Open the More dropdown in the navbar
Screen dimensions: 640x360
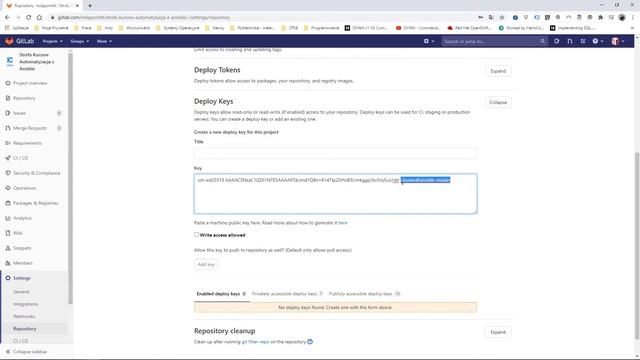coord(104,41)
